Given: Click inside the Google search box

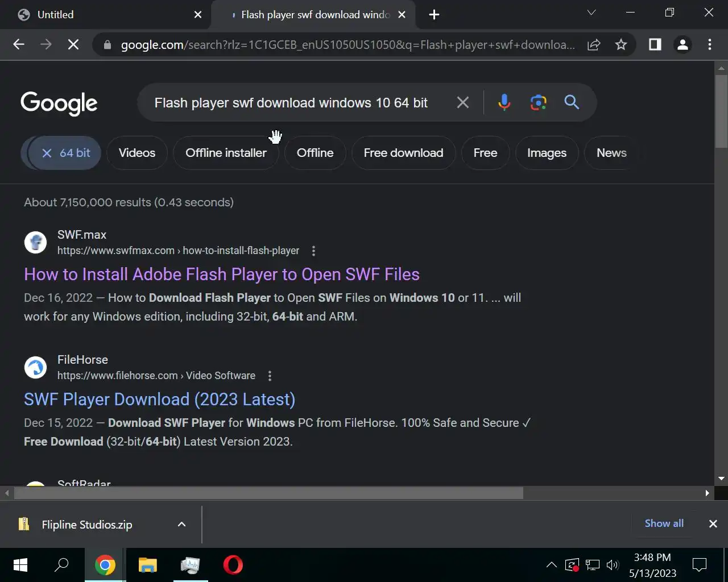Looking at the screenshot, I should coord(291,103).
